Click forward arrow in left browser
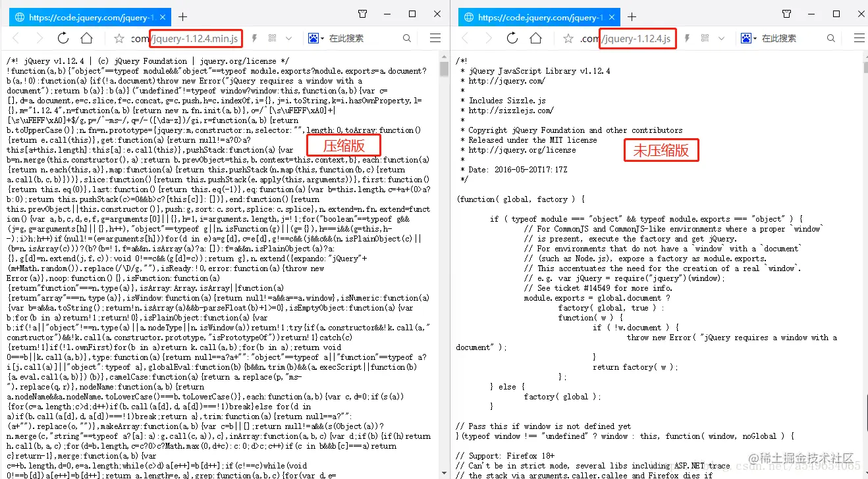 coord(40,39)
